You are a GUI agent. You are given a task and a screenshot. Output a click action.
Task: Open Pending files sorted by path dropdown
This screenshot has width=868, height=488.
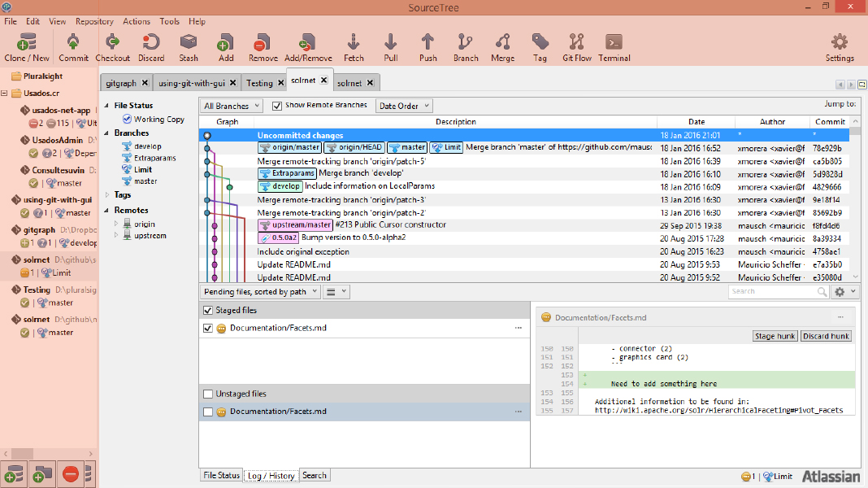click(x=260, y=292)
